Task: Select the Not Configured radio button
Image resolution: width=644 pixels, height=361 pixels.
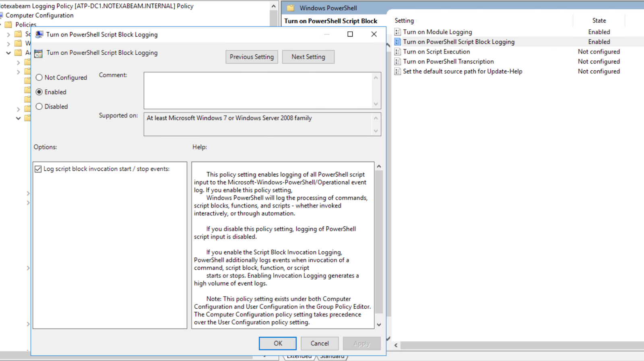Action: click(x=39, y=78)
